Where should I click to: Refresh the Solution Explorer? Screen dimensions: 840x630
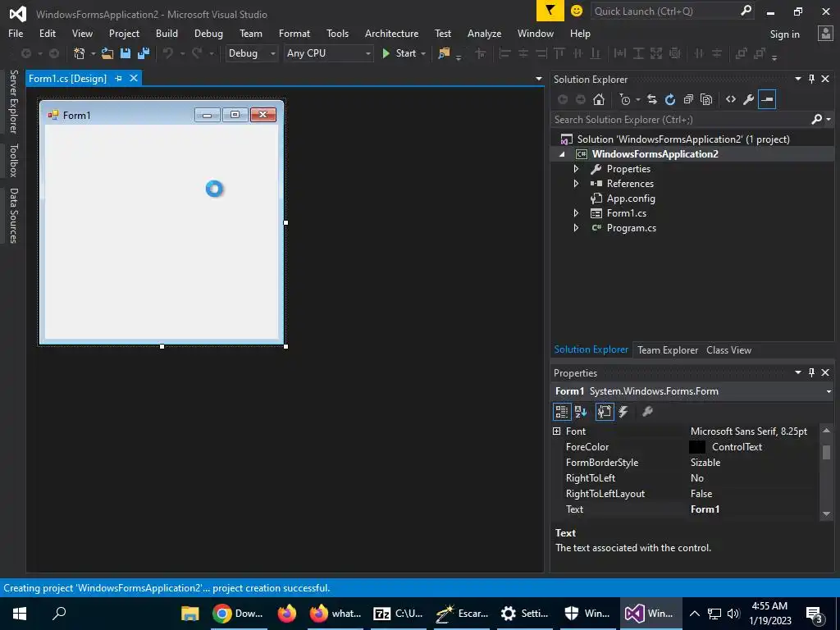click(x=670, y=99)
